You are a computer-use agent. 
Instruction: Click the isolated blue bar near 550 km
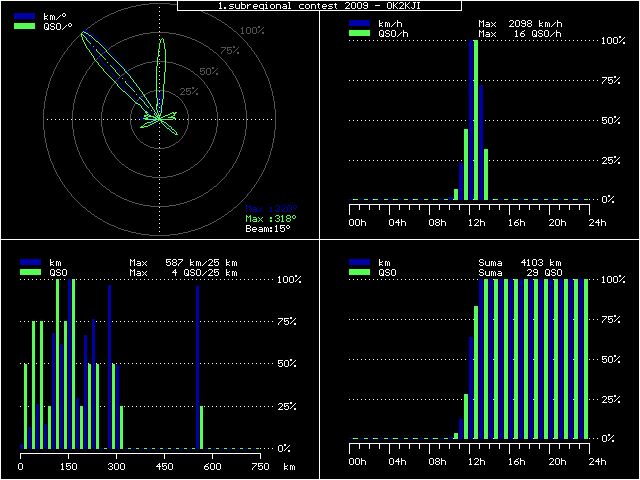(198, 367)
